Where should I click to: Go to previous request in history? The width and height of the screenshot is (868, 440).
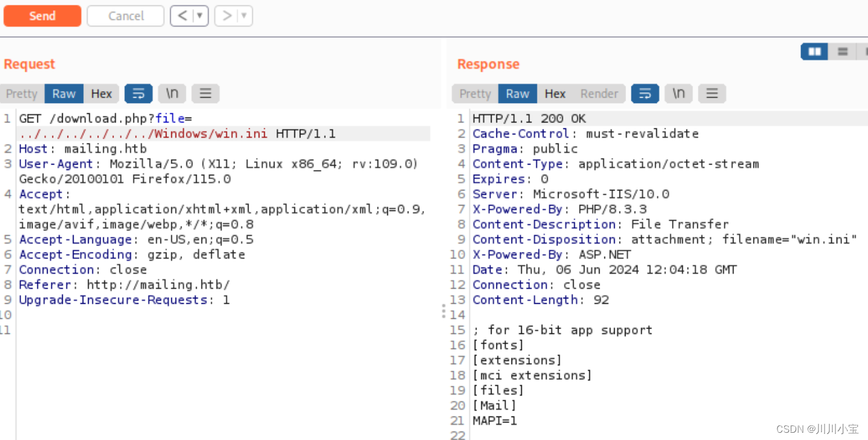click(x=182, y=16)
